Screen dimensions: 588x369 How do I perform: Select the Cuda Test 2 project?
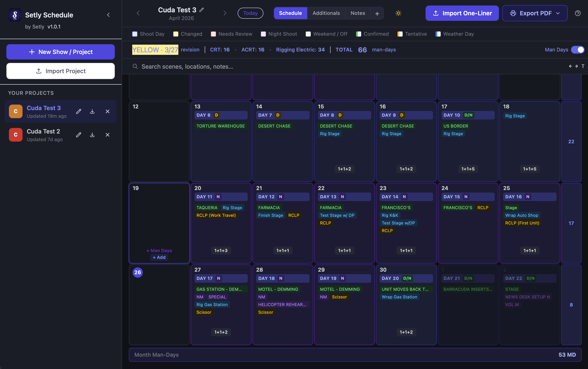[61, 135]
